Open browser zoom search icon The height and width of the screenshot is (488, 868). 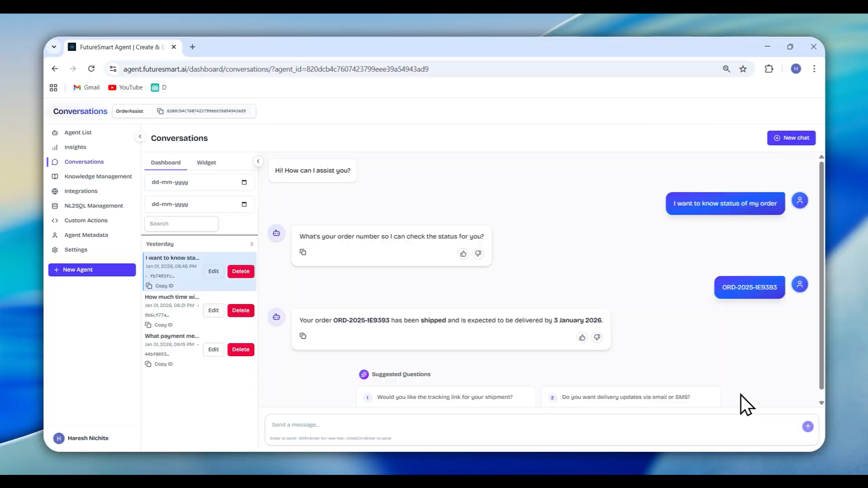point(726,69)
